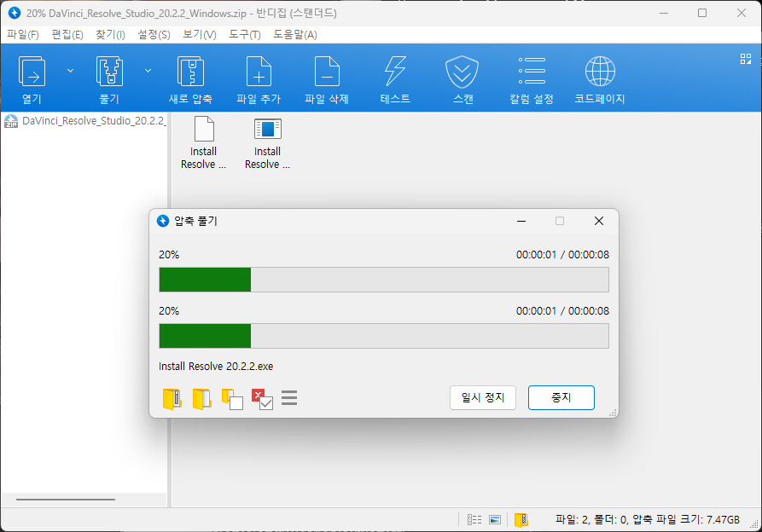Image resolution: width=762 pixels, height=532 pixels.
Task: Minimize the Bandizip main window
Action: 664,13
